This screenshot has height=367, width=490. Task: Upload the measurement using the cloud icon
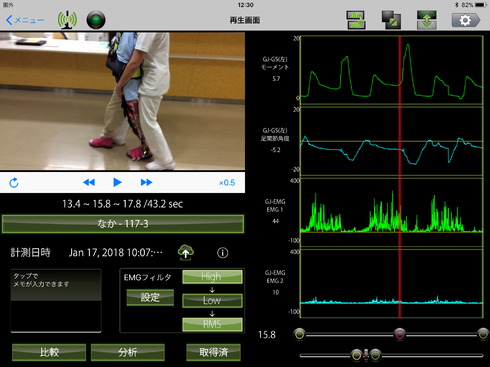point(186,252)
